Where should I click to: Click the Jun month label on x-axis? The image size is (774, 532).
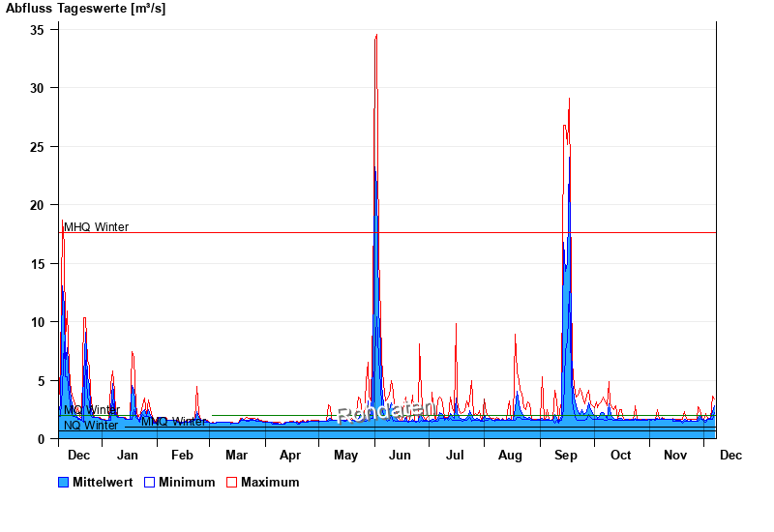pos(399,456)
